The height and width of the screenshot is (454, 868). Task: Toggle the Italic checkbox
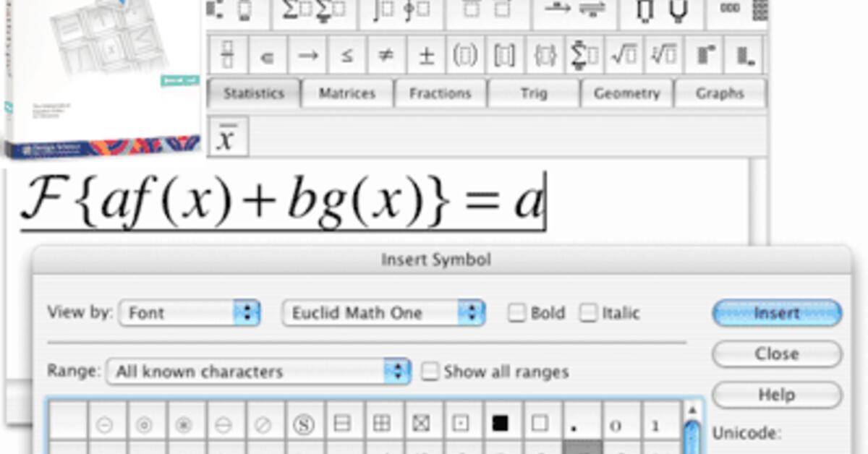click(x=590, y=313)
